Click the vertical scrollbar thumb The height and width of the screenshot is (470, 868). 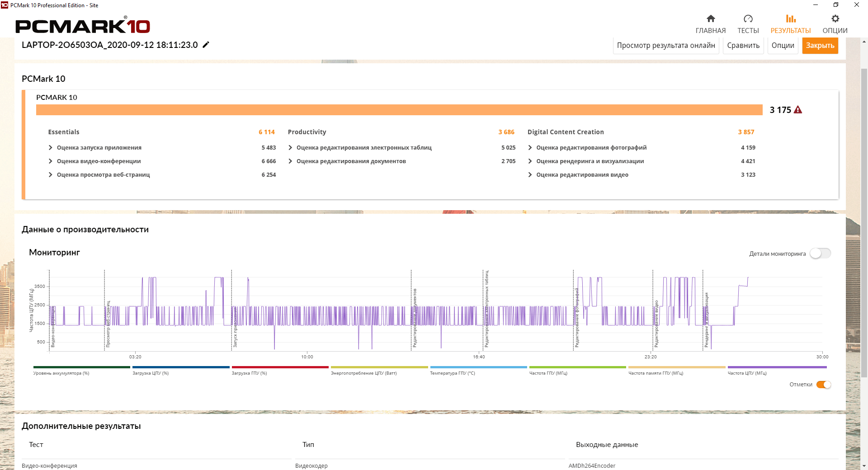click(864, 221)
